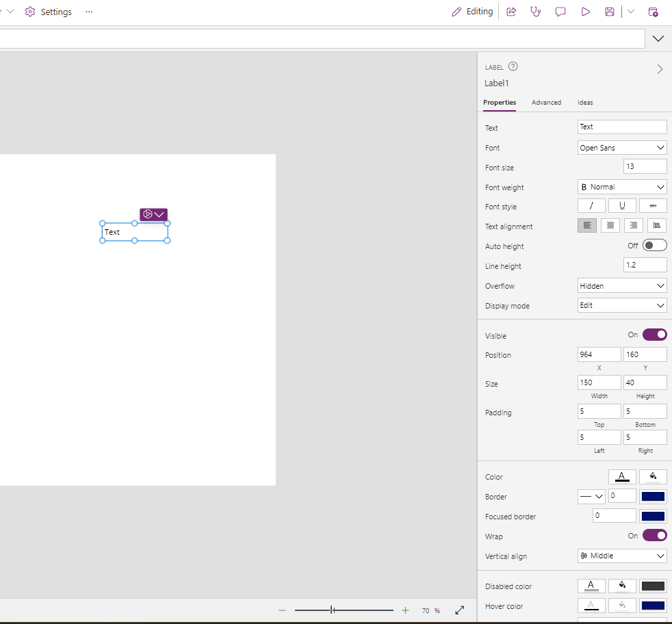This screenshot has width=672, height=624.
Task: Toggle the Auto height switch
Action: [x=654, y=245]
